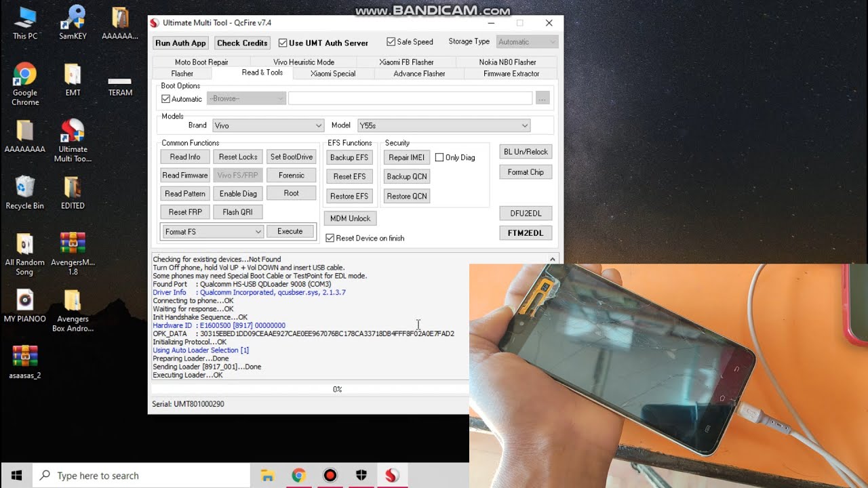Click Execute button
868x488 pixels.
(x=290, y=232)
